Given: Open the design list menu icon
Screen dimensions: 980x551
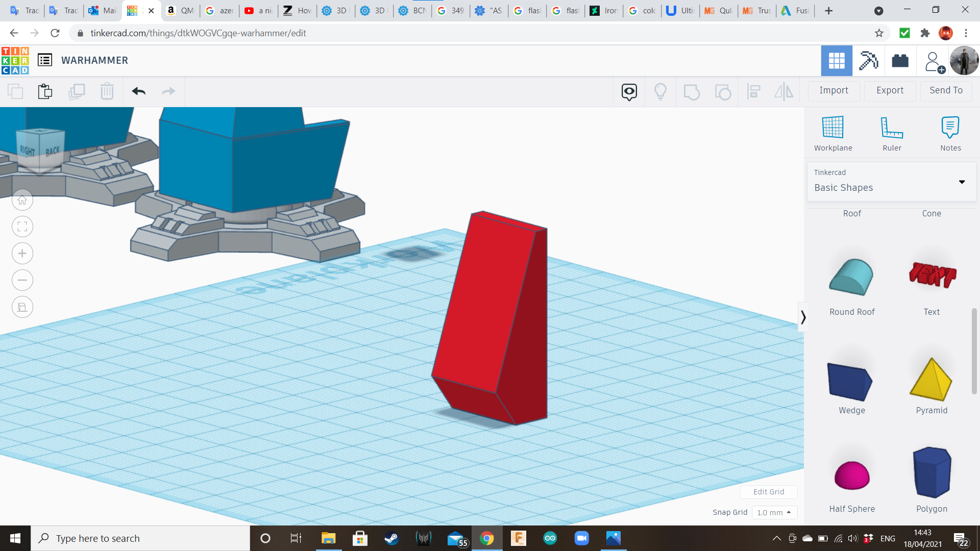Looking at the screenshot, I should point(45,60).
